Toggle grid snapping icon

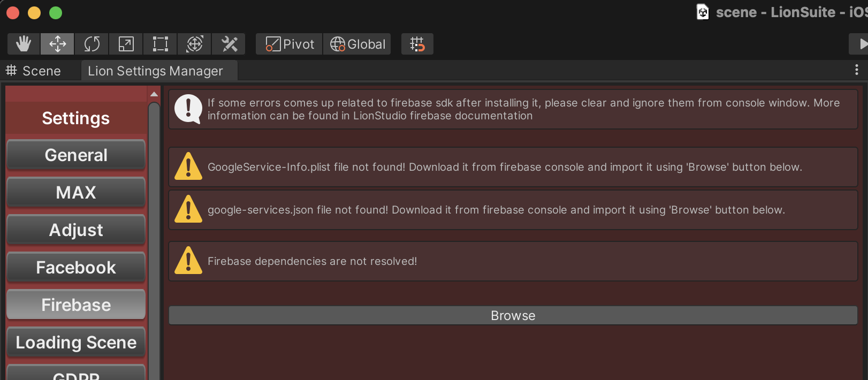click(417, 44)
